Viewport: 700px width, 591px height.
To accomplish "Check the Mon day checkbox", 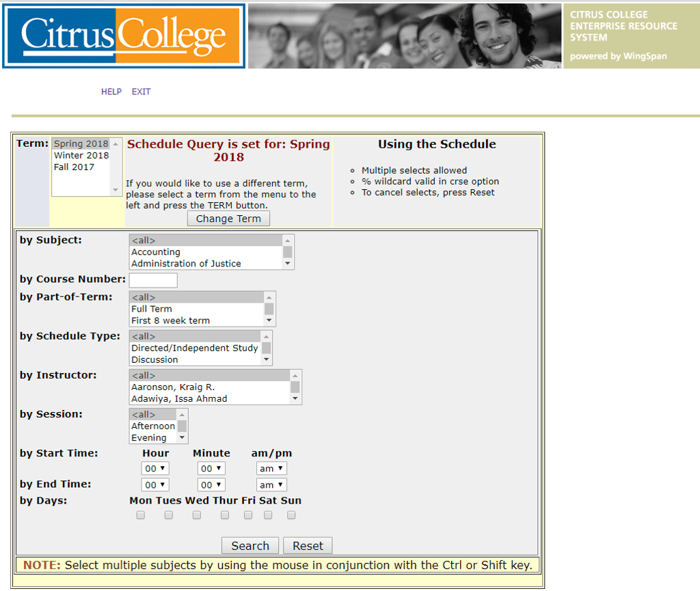I will click(140, 514).
